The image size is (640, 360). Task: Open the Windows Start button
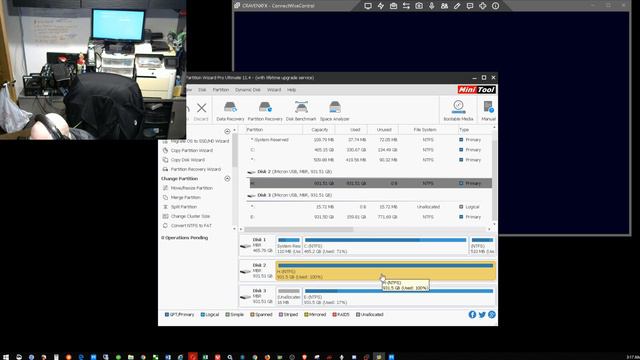[6, 357]
